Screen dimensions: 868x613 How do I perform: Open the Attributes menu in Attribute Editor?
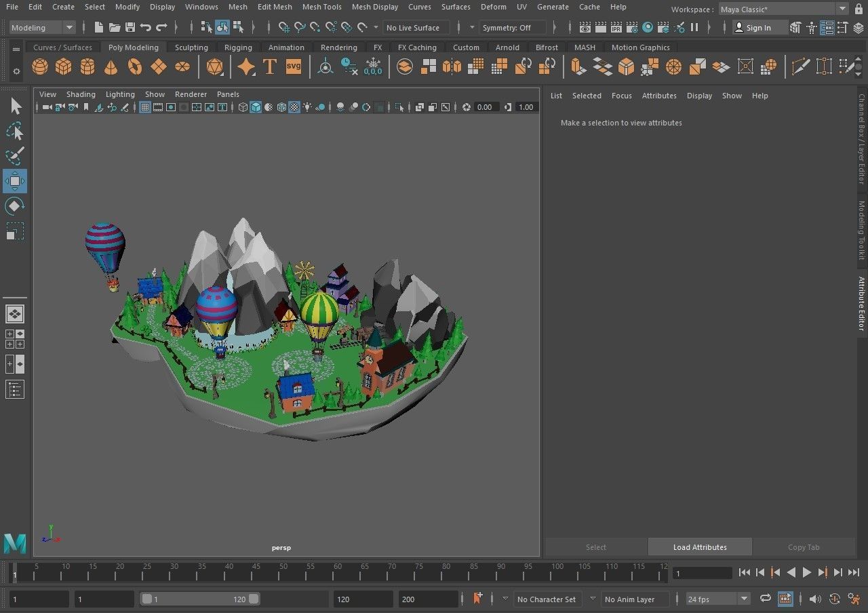coord(659,96)
